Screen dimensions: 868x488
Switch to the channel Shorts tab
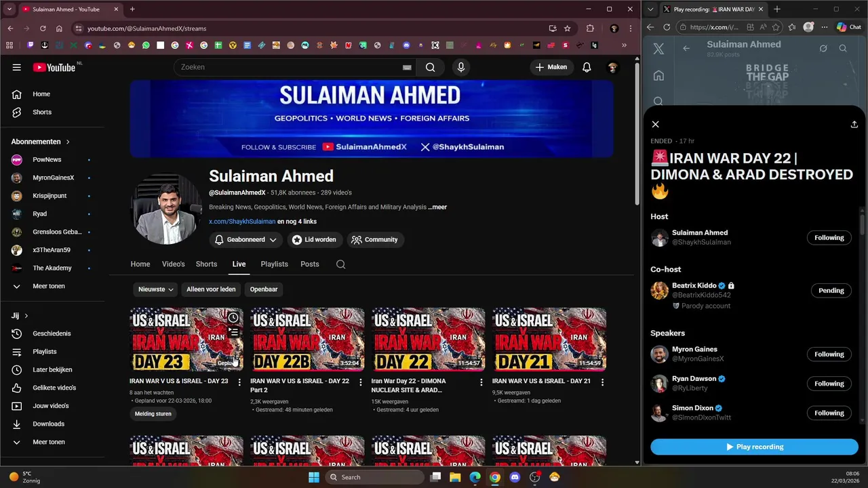coord(206,264)
